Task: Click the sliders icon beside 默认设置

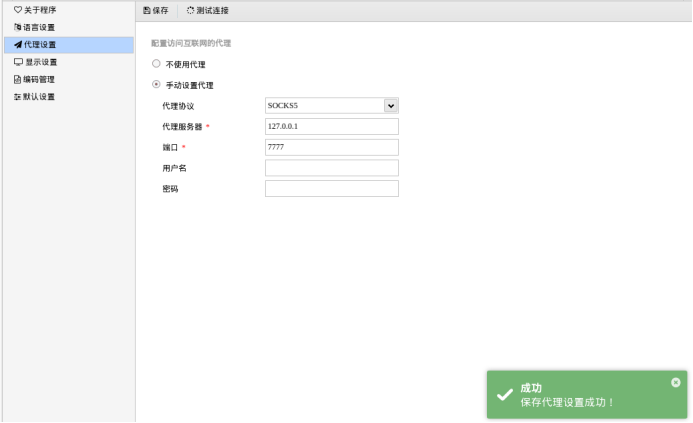Action: click(17, 97)
